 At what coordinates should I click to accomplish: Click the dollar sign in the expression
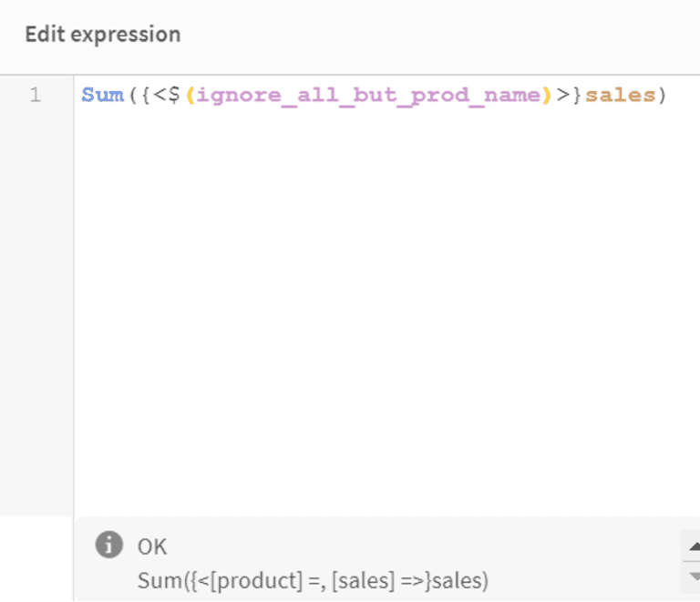(175, 95)
